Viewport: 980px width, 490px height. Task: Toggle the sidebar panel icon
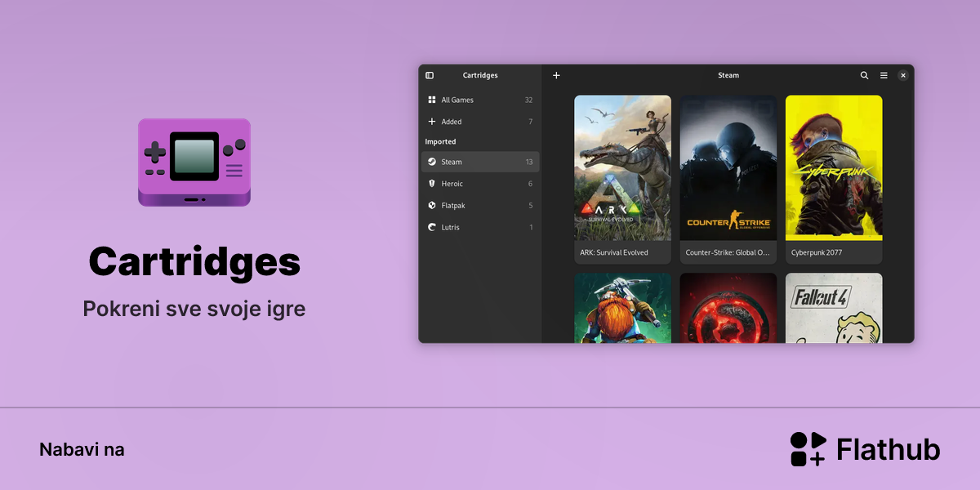click(x=430, y=75)
